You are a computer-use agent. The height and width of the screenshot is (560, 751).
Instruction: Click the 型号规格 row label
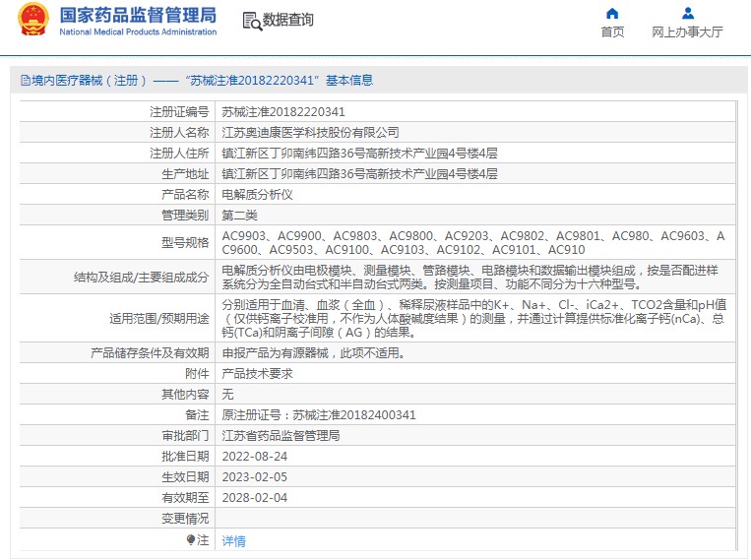click(x=185, y=242)
